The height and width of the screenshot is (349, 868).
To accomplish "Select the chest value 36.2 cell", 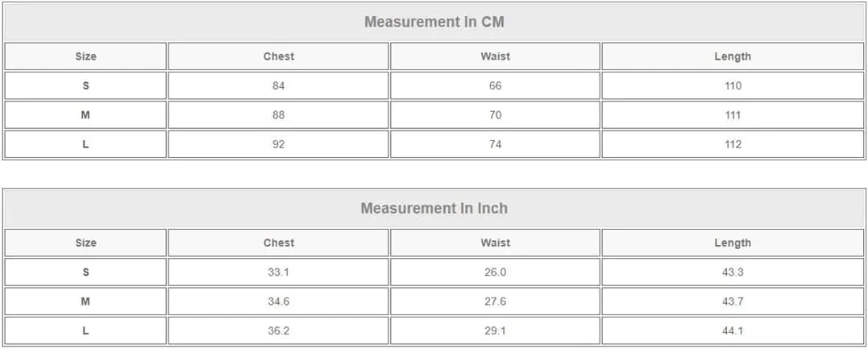I will tap(278, 330).
